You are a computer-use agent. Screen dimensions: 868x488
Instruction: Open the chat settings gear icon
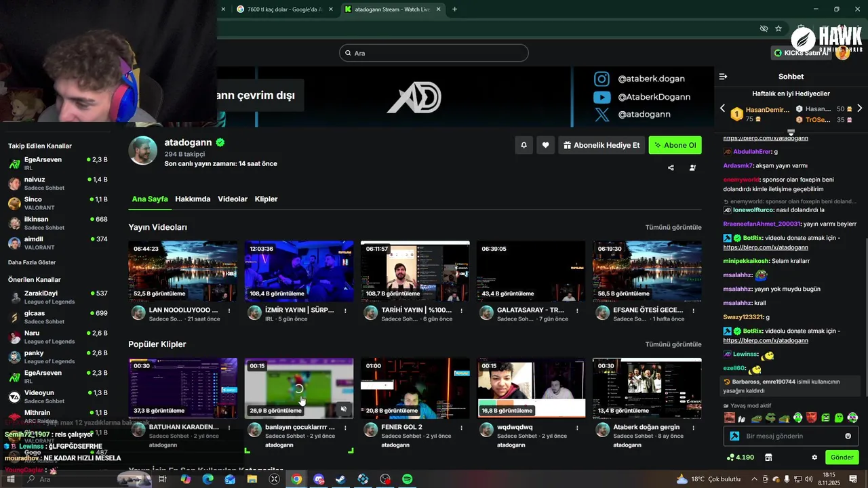pyautogui.click(x=814, y=457)
